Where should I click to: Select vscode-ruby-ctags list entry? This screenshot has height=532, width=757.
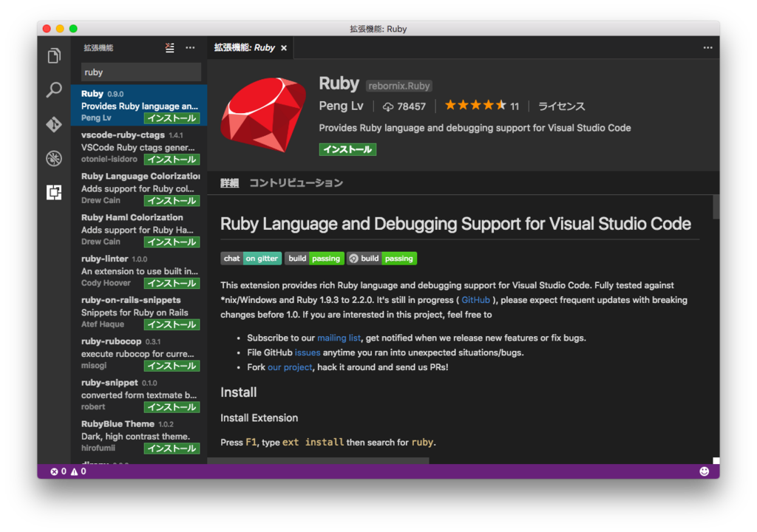coord(139,147)
